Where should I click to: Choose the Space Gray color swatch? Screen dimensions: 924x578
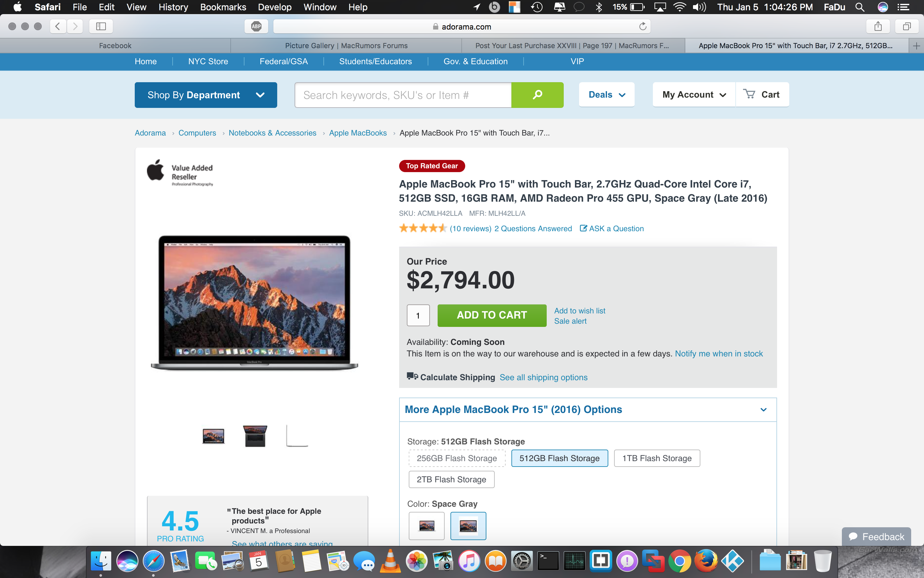pos(468,526)
